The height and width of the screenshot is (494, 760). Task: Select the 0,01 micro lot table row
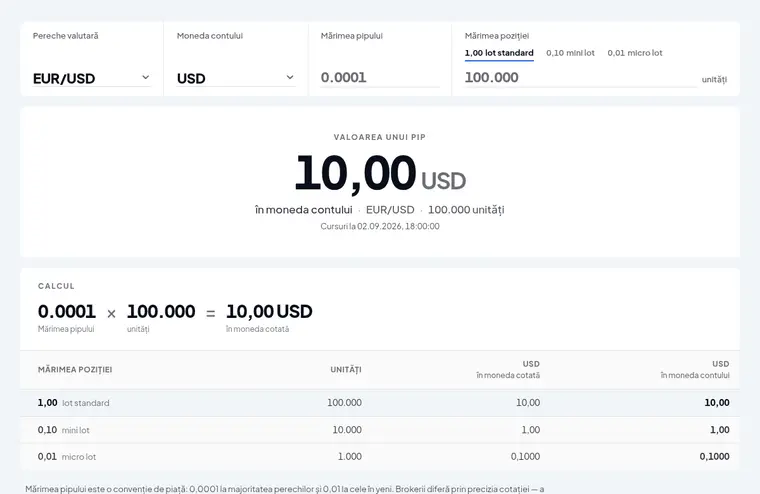click(380, 457)
